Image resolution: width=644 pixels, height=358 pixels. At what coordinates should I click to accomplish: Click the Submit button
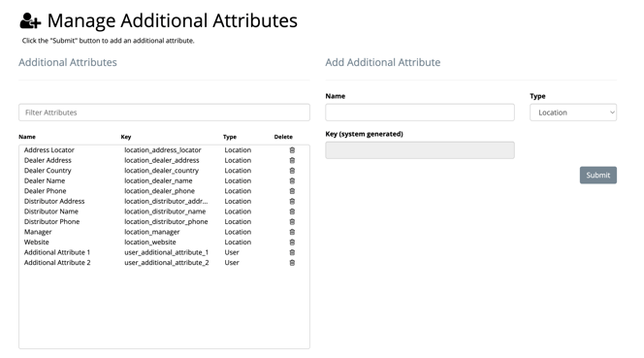pos(598,175)
